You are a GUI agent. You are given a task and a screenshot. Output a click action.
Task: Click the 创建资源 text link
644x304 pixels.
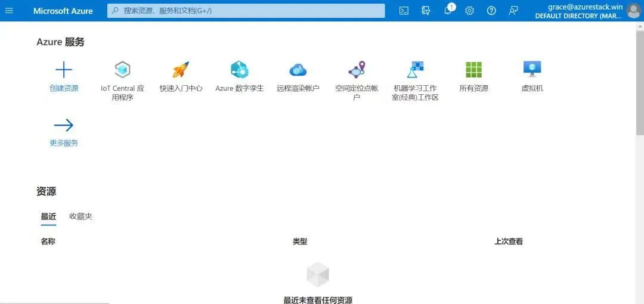(64, 88)
